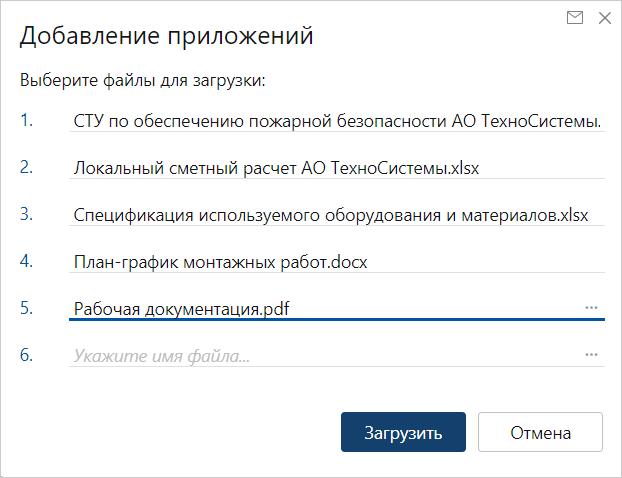Click row number 1 label

pyautogui.click(x=27, y=120)
